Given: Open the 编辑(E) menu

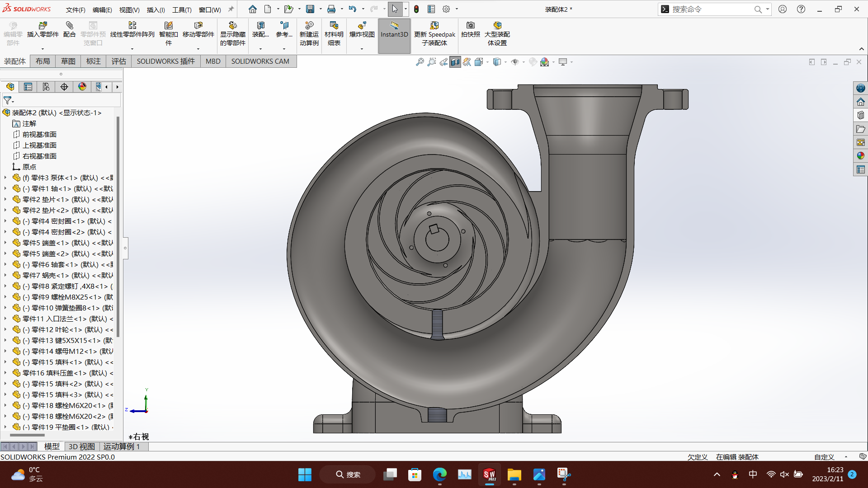Looking at the screenshot, I should (102, 9).
